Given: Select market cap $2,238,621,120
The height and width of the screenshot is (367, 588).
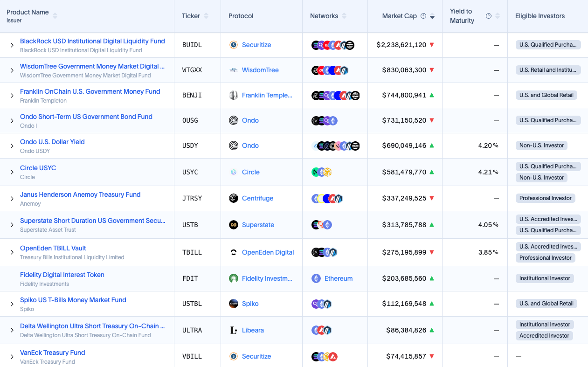Looking at the screenshot, I should pos(401,45).
